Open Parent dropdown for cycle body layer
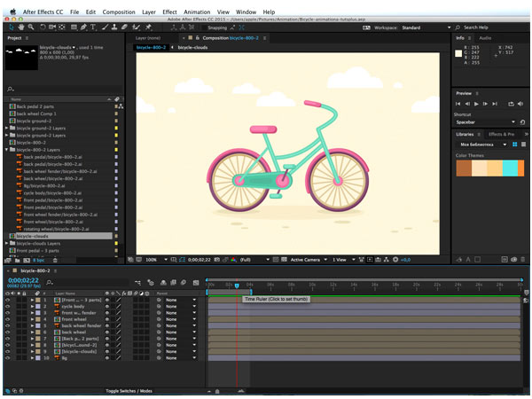Viewport: 532px width, 399px height. (181, 307)
